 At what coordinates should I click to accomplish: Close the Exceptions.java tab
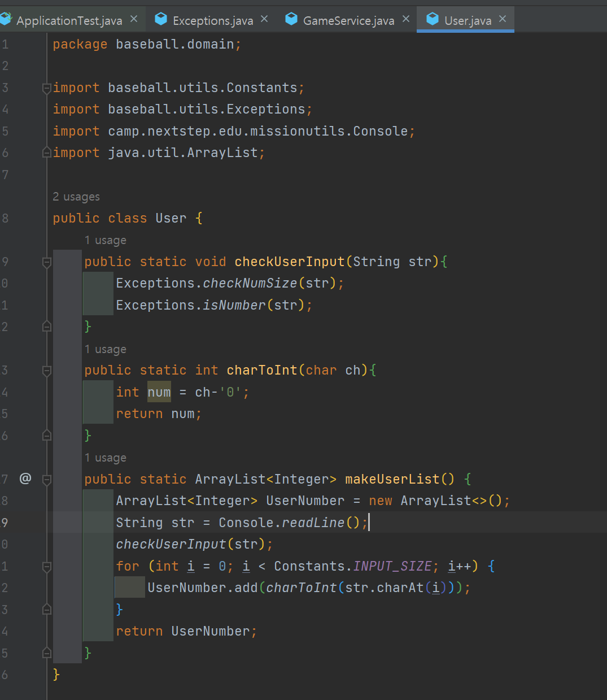(x=264, y=19)
